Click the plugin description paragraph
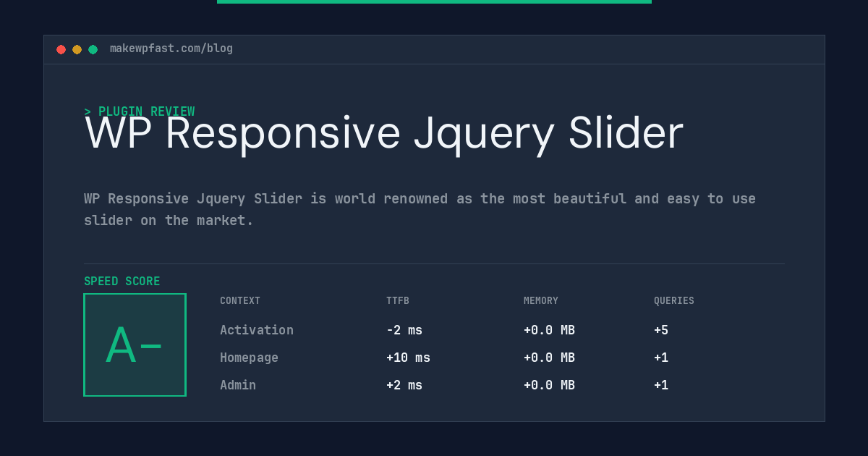The height and width of the screenshot is (456, 868). point(420,209)
